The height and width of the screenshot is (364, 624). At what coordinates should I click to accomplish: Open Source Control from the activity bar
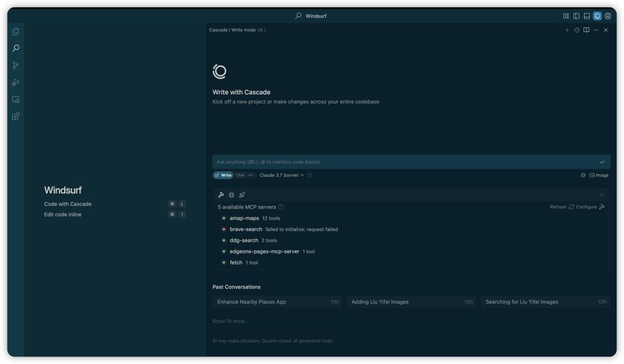pyautogui.click(x=14, y=65)
